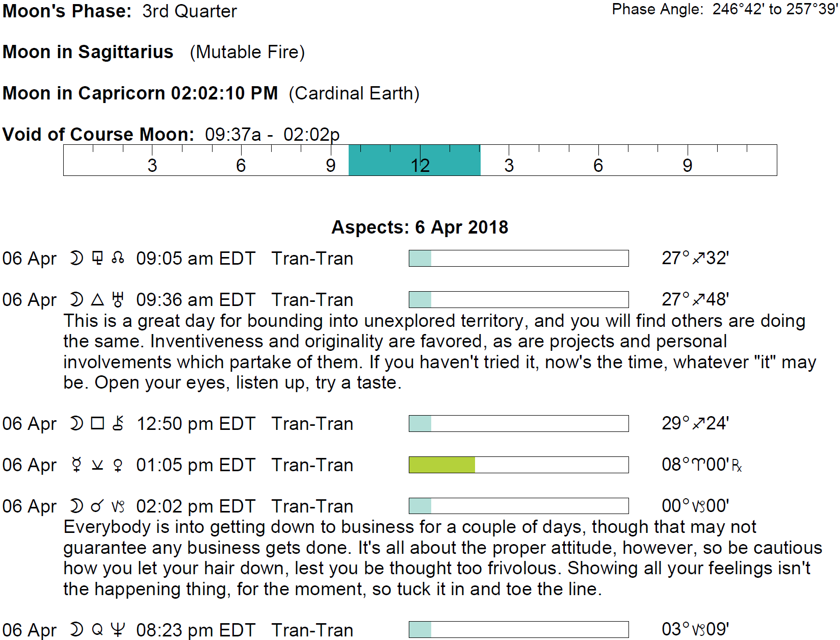Click the "Moon in Sagittarius" heading

click(88, 52)
